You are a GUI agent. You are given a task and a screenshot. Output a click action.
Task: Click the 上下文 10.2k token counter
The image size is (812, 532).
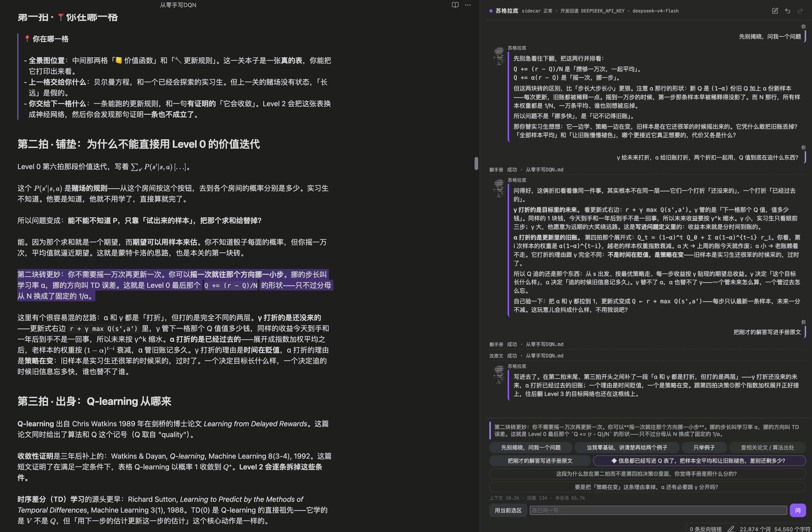click(x=504, y=498)
